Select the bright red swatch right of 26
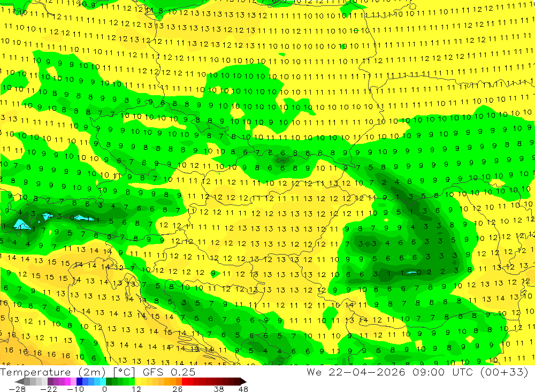The width and height of the screenshot is (535, 392). [x=185, y=381]
